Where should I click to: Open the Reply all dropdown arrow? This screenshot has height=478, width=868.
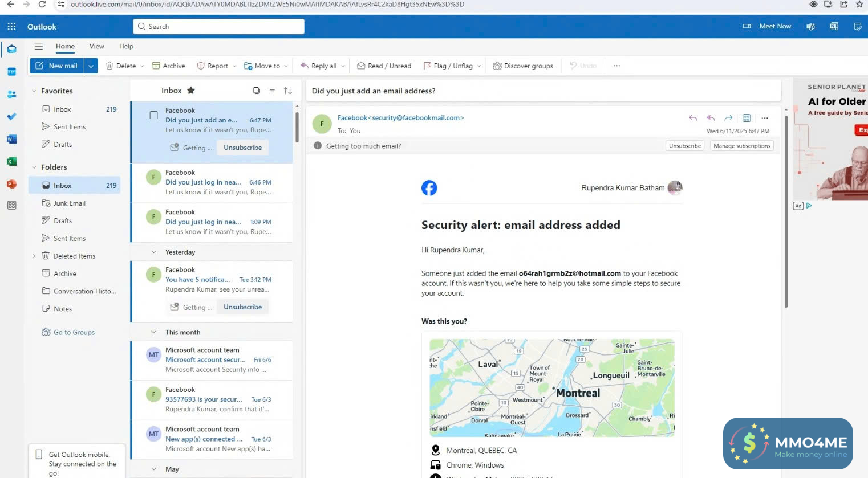[x=343, y=66]
